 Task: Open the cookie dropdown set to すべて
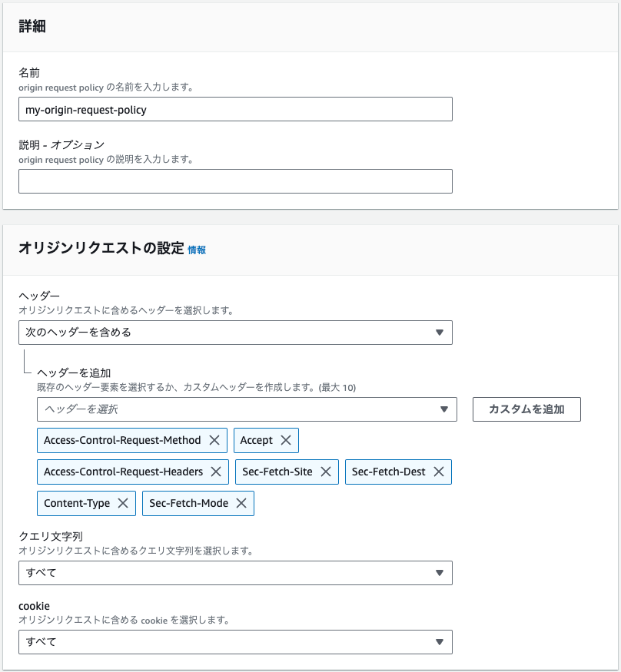(x=235, y=642)
